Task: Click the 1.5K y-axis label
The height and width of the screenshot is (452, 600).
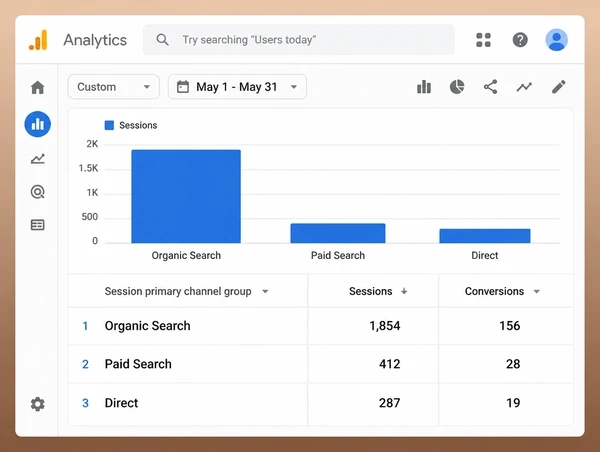Action: (88, 168)
